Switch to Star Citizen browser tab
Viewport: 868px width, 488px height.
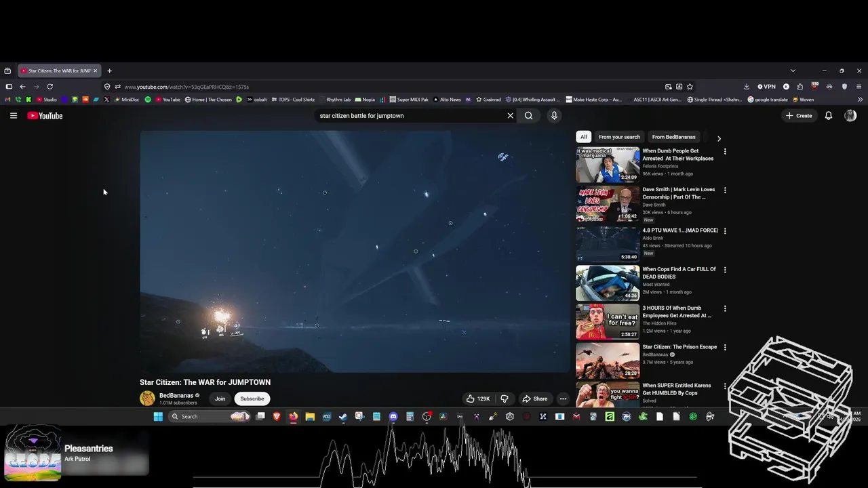[60, 70]
